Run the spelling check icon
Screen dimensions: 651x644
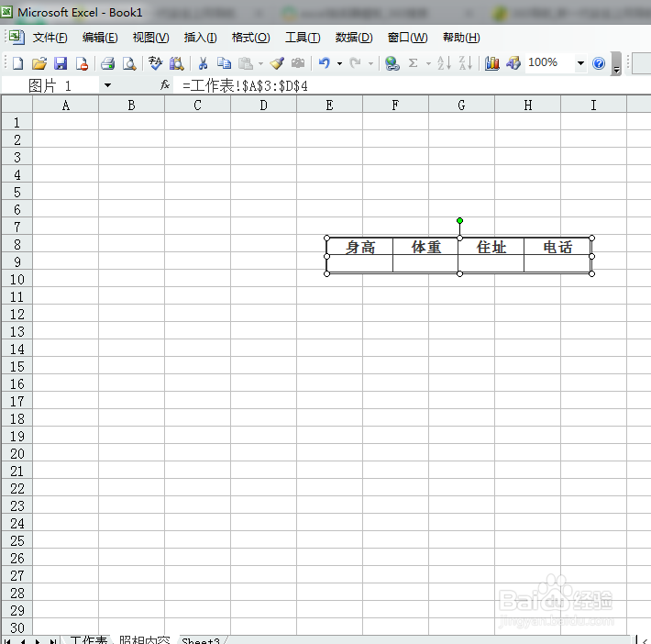click(155, 63)
